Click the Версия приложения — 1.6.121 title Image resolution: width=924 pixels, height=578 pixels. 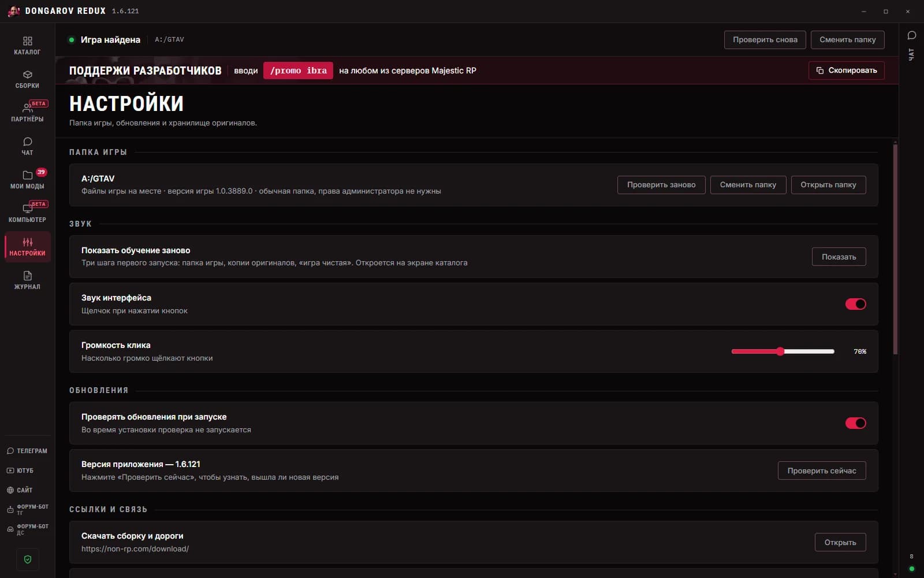pos(141,464)
